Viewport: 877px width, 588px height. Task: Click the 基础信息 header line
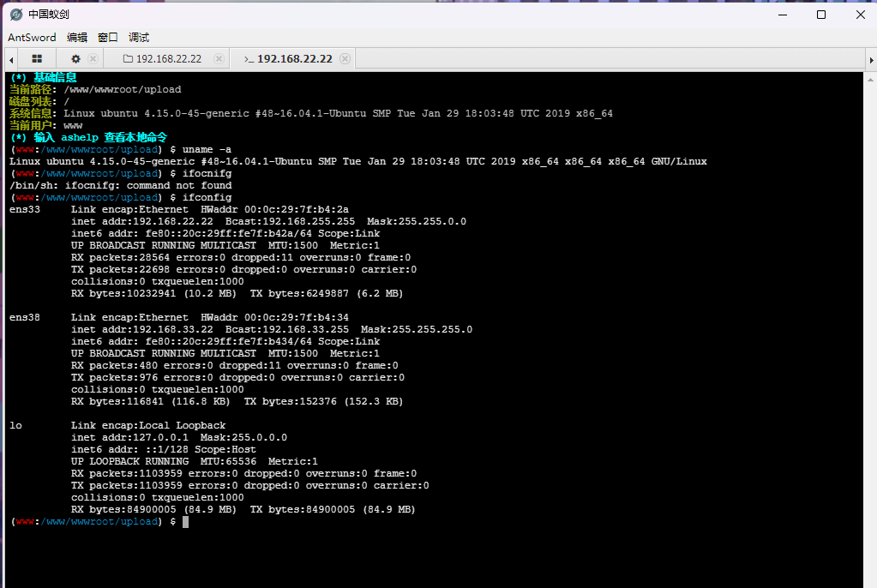[x=43, y=77]
